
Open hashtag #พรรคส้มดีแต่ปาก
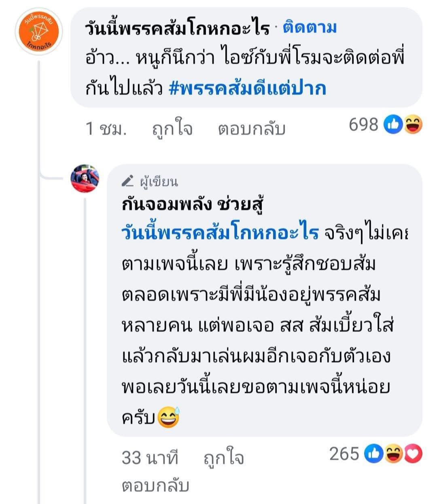[x=247, y=89]
